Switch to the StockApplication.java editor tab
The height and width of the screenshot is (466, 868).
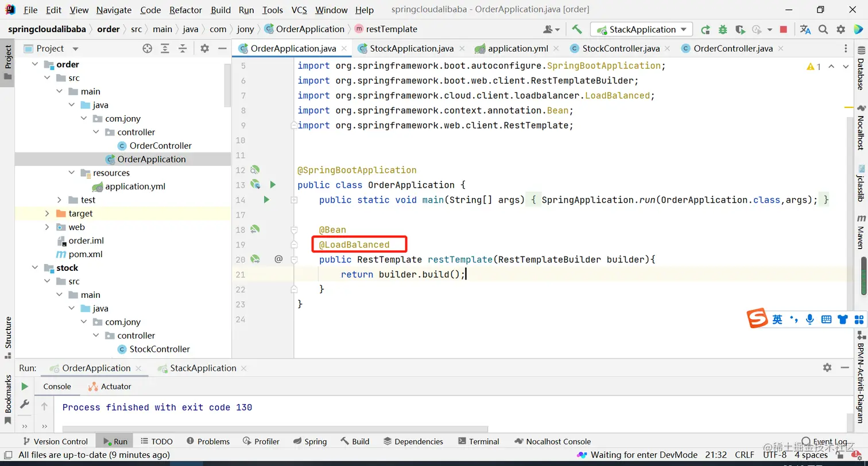pos(412,48)
